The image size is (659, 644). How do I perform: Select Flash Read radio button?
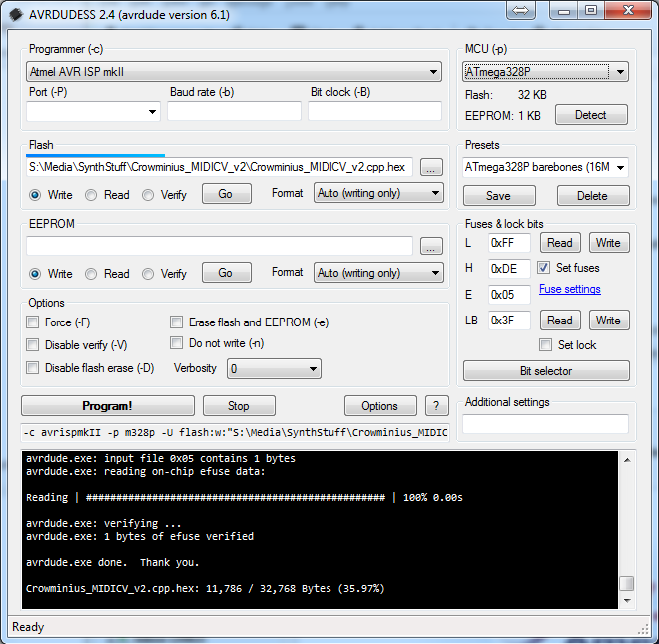click(x=91, y=195)
